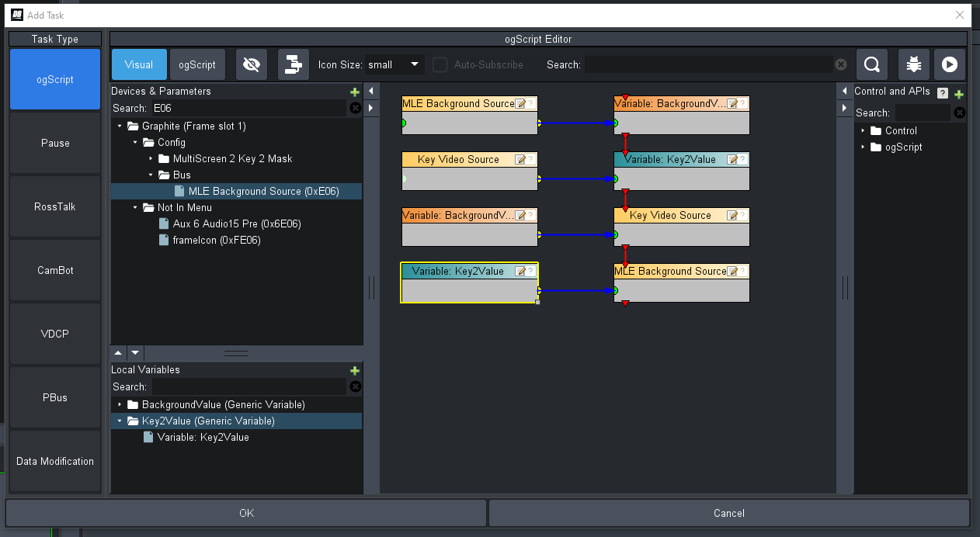
Task: Open help on MLE Background Source node receiving Key2Value
Action: [x=742, y=272]
